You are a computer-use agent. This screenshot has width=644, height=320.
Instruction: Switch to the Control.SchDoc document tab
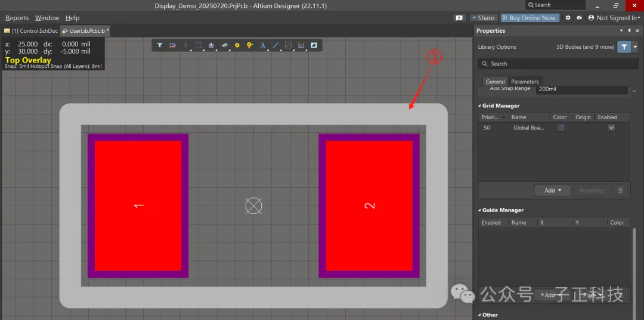[x=31, y=31]
